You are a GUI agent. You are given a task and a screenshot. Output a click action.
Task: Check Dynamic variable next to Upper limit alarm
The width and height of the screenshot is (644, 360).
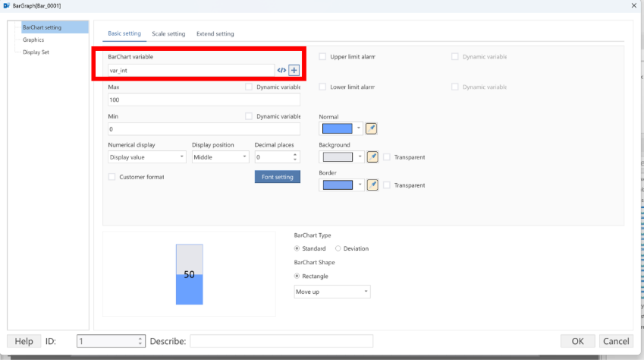pyautogui.click(x=454, y=57)
